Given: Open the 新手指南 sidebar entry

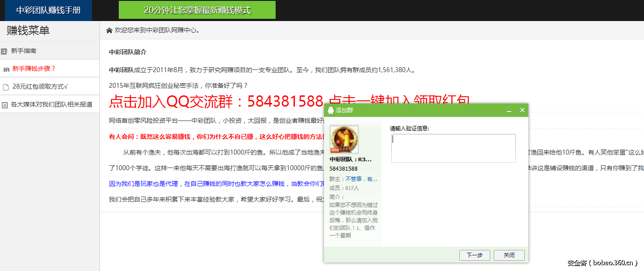Looking at the screenshot, I should tap(24, 50).
